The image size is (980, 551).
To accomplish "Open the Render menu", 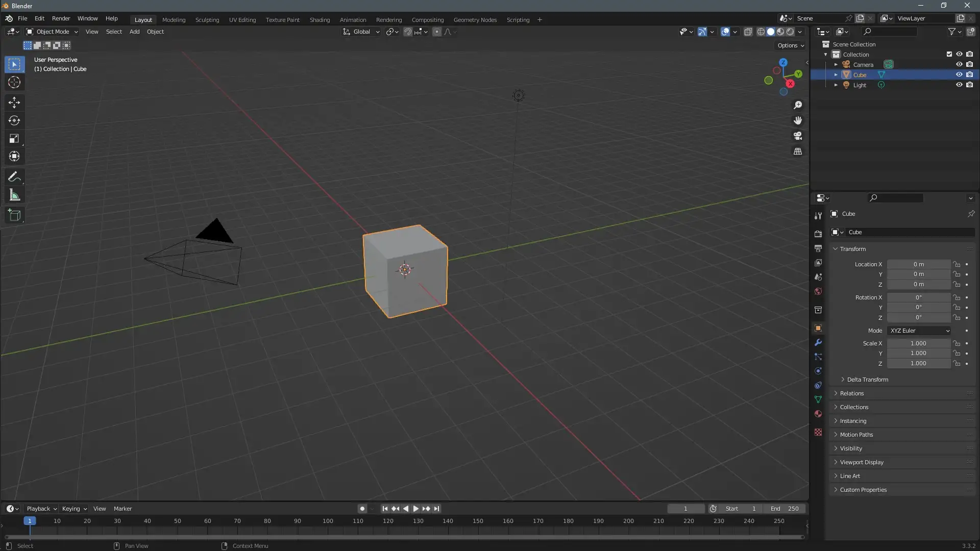I will point(61,18).
